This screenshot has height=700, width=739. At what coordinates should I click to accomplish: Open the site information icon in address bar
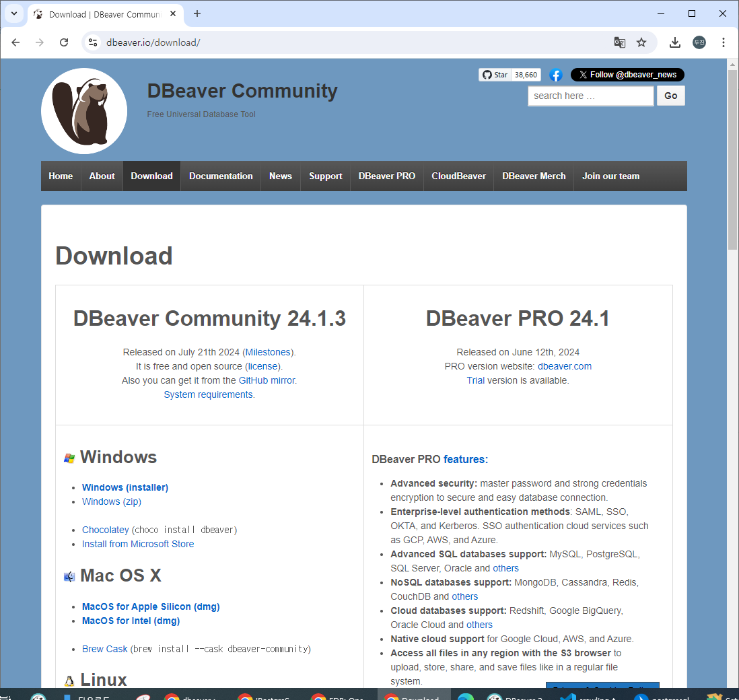pos(93,42)
